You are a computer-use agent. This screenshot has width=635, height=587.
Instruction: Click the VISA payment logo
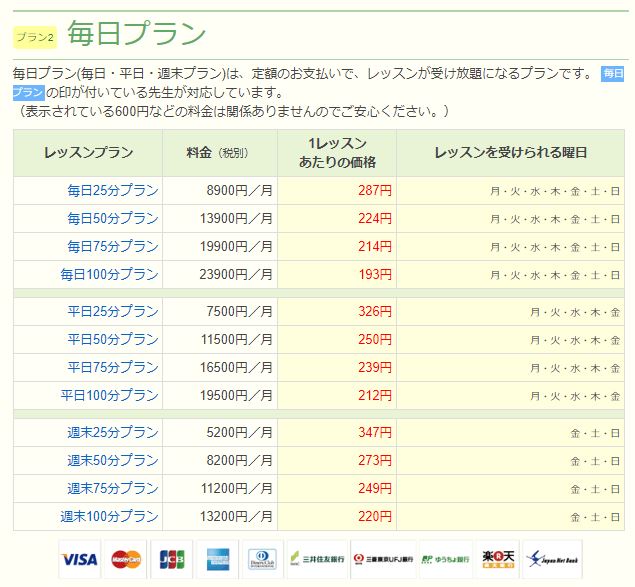(80, 559)
